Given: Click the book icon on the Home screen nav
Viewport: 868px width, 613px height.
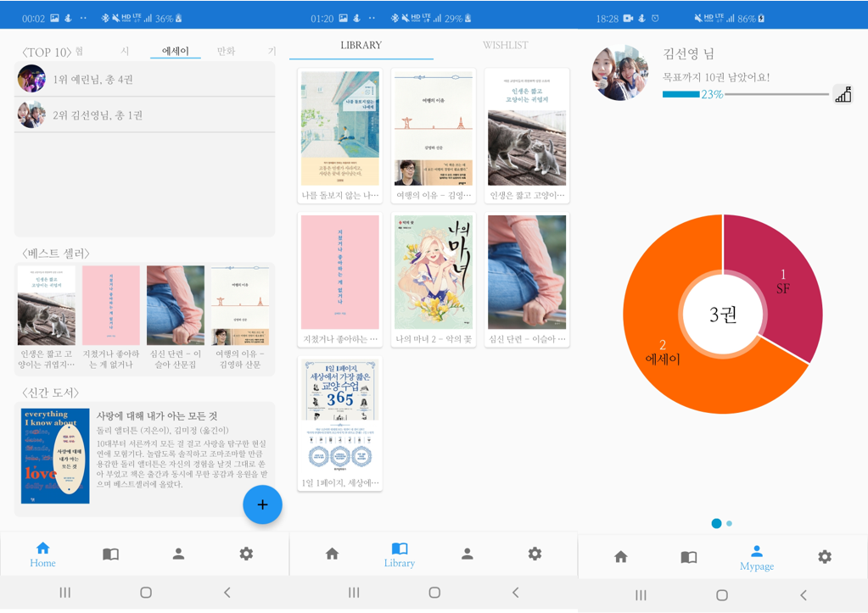Looking at the screenshot, I should click(x=110, y=553).
